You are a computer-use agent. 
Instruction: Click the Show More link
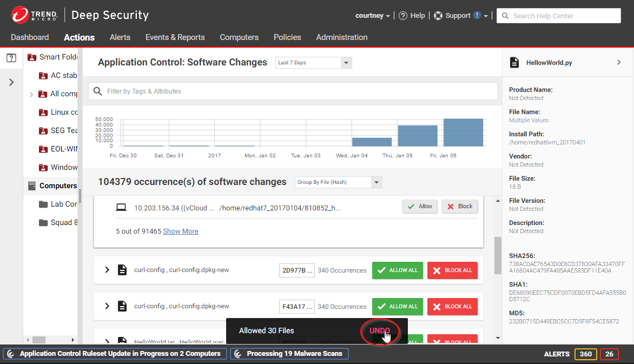coord(181,231)
